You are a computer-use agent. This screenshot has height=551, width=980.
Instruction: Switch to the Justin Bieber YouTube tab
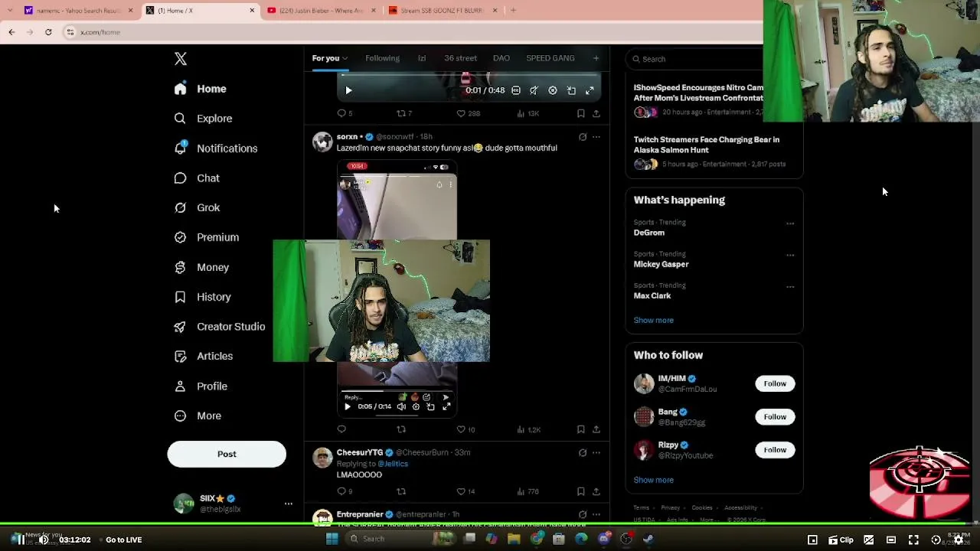point(321,11)
